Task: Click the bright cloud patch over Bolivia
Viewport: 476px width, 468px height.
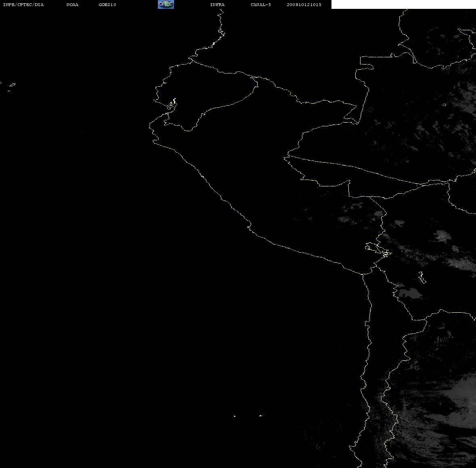Action: [x=442, y=236]
